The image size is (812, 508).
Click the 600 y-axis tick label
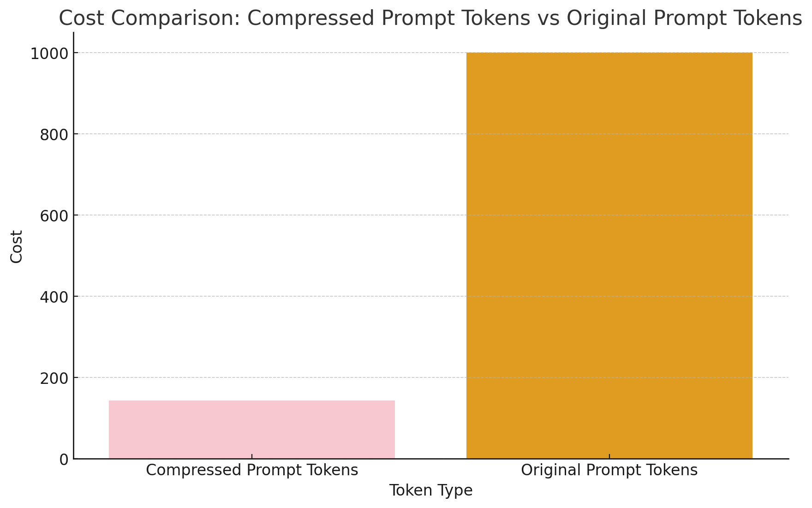(54, 215)
